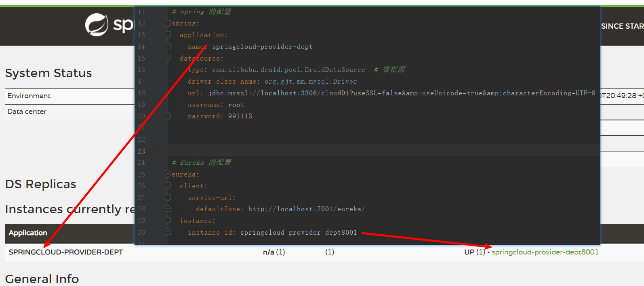Collapse the application: block fold marker
644x286 pixels.
pyautogui.click(x=168, y=35)
